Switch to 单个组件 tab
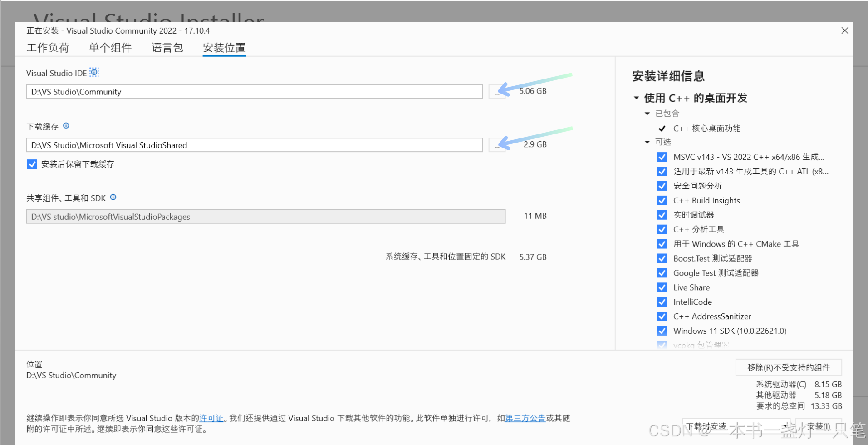 click(x=110, y=48)
